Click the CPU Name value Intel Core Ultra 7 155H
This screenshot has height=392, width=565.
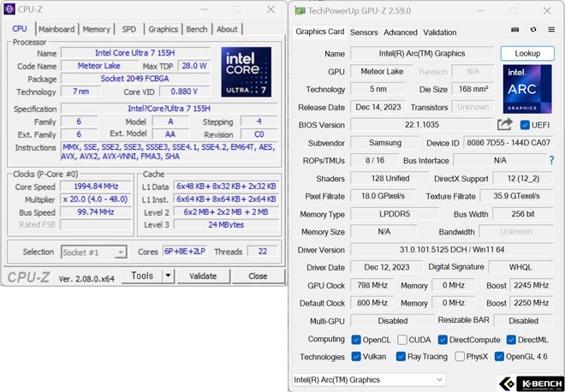135,53
